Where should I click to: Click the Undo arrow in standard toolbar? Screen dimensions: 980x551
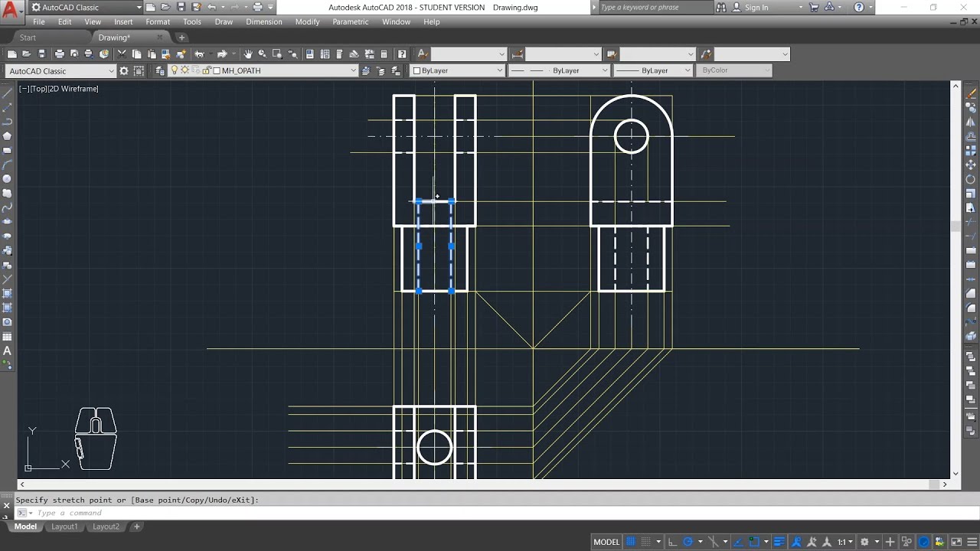[200, 54]
